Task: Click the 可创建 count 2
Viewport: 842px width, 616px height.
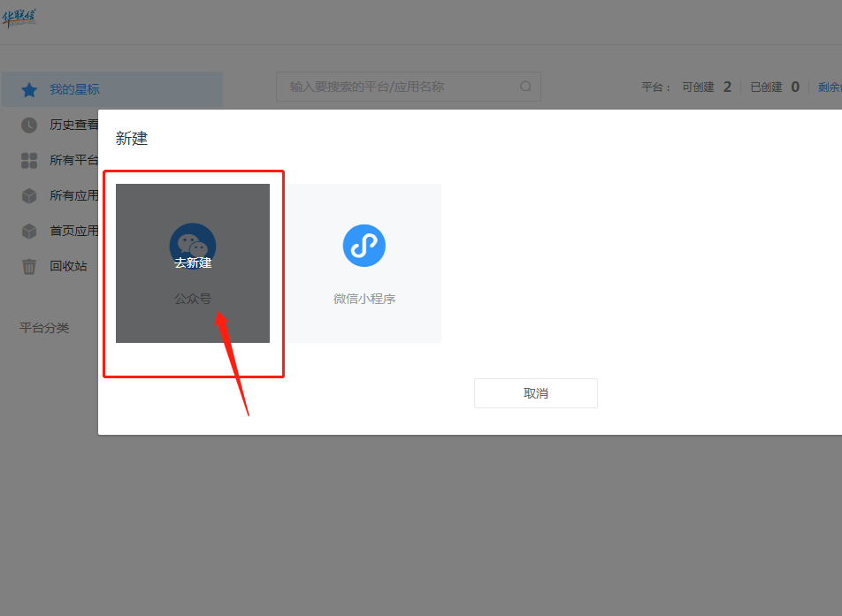Action: point(727,87)
